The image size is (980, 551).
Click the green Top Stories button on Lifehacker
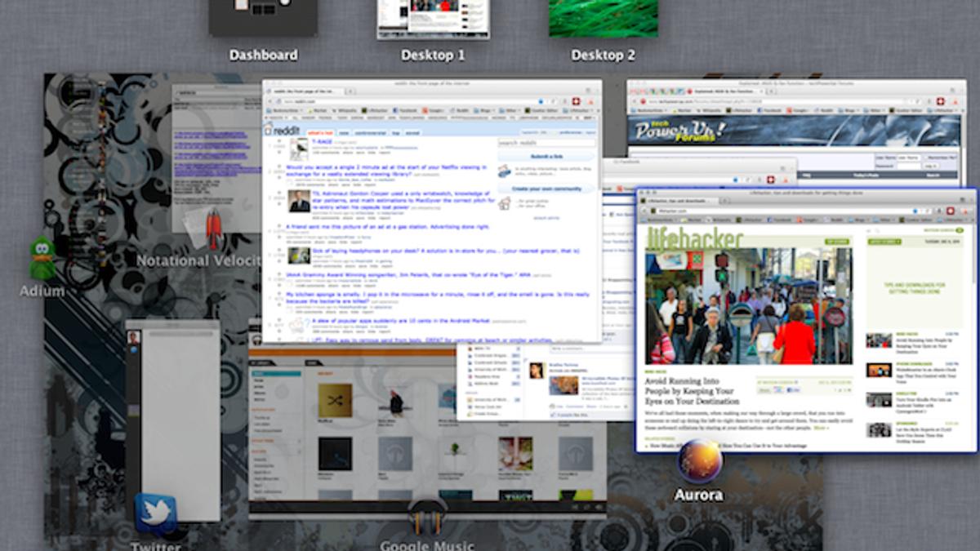point(837,242)
